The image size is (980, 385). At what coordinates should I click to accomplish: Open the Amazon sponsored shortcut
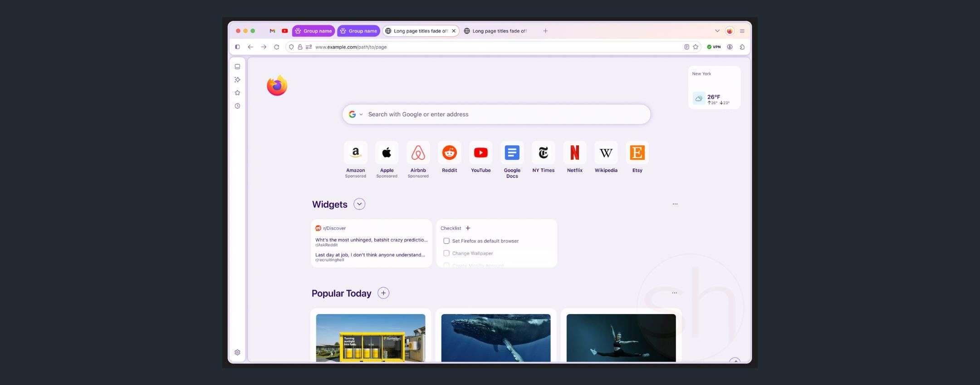point(355,159)
